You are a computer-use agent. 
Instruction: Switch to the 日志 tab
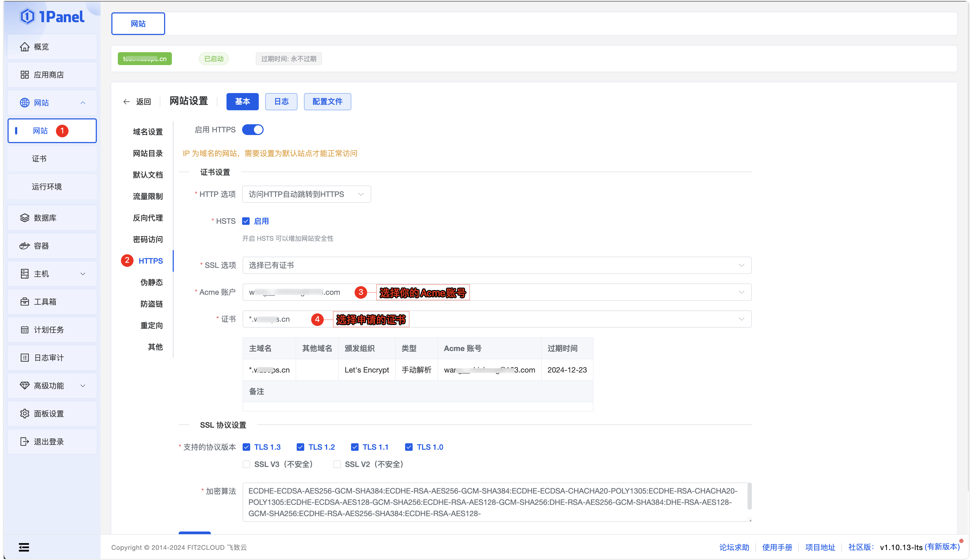pyautogui.click(x=281, y=102)
